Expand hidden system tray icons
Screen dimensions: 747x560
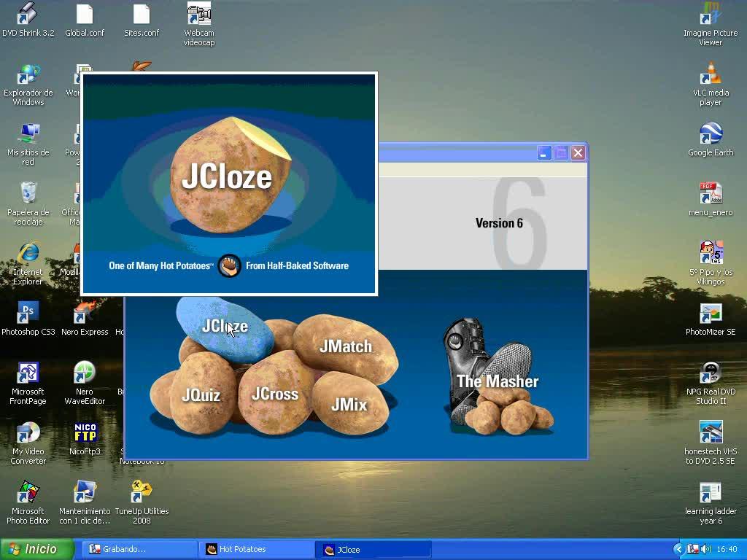pyautogui.click(x=678, y=549)
